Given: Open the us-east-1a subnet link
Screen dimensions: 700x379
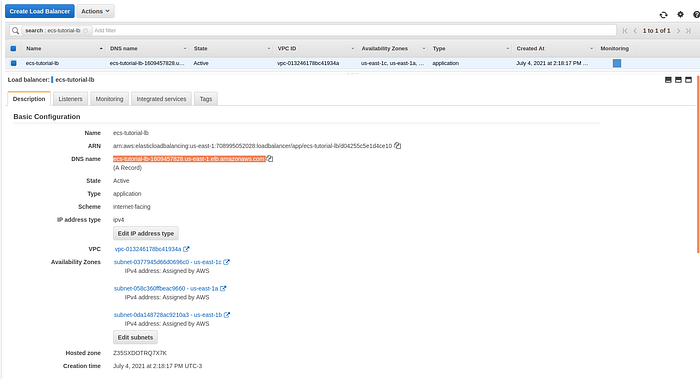Looking at the screenshot, I should click(x=166, y=288).
